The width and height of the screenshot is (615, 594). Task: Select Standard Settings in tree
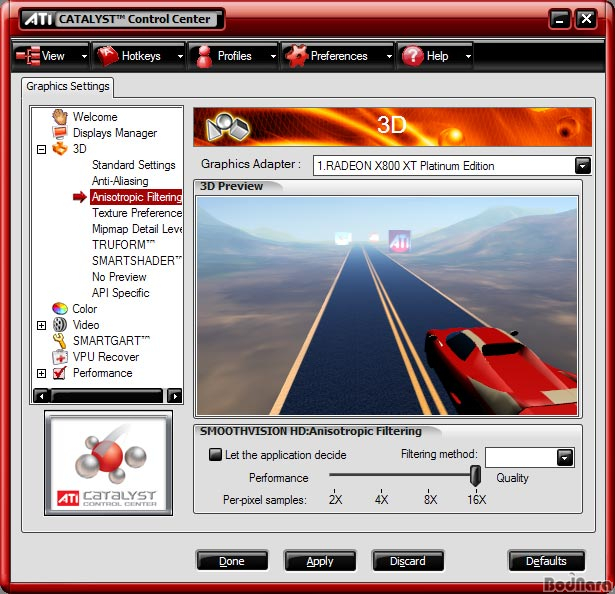pyautogui.click(x=134, y=165)
